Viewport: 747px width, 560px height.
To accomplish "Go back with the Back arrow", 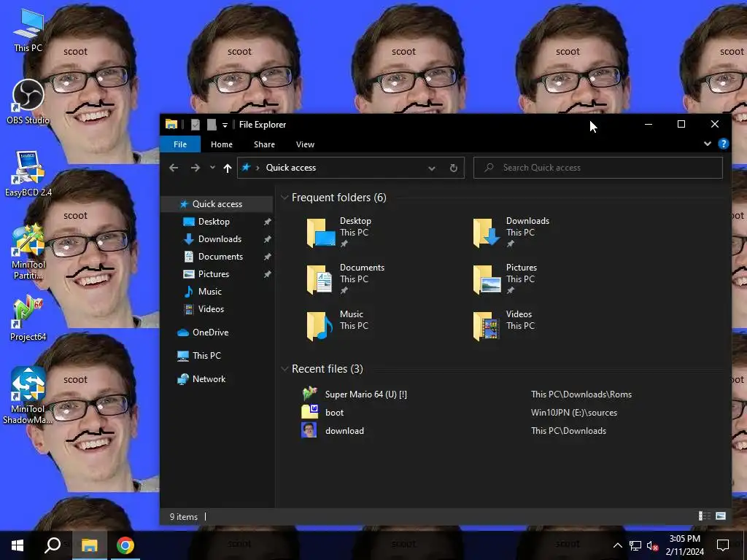I will tap(174, 168).
